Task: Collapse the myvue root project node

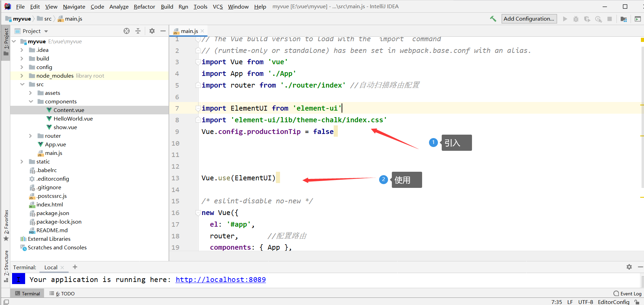Action: pyautogui.click(x=14, y=41)
